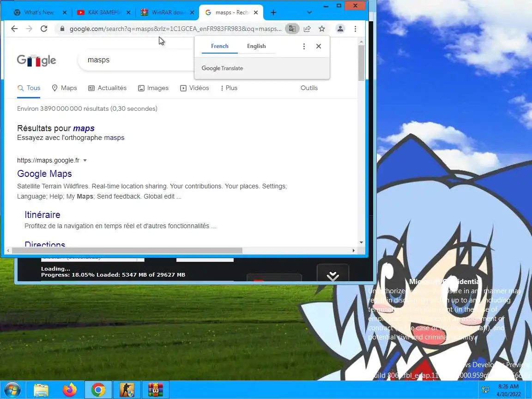The image size is (532, 399).
Task: Expand the Plus more filters menu
Action: tap(229, 88)
